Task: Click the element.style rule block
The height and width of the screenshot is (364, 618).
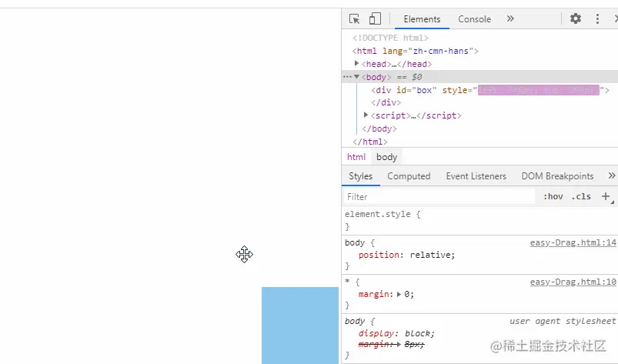Action: (479, 220)
